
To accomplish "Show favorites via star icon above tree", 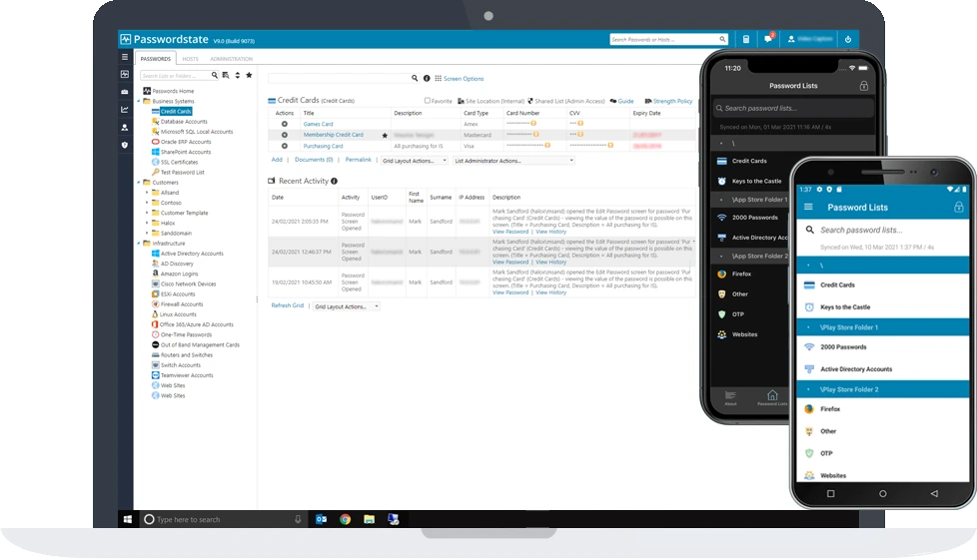I will coord(249,76).
